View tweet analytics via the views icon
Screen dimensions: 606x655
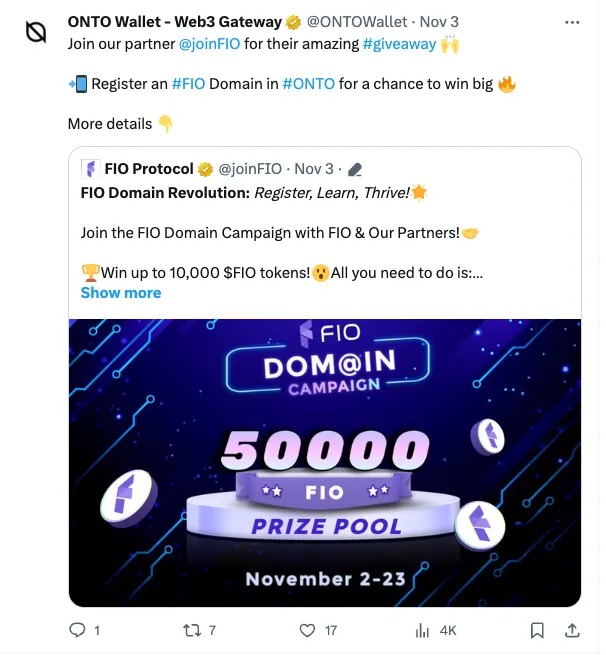tap(422, 630)
